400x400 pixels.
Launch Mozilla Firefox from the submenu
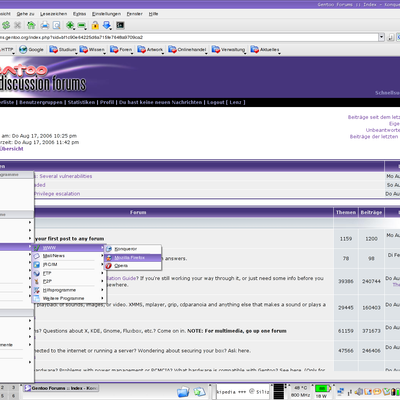pos(133,258)
